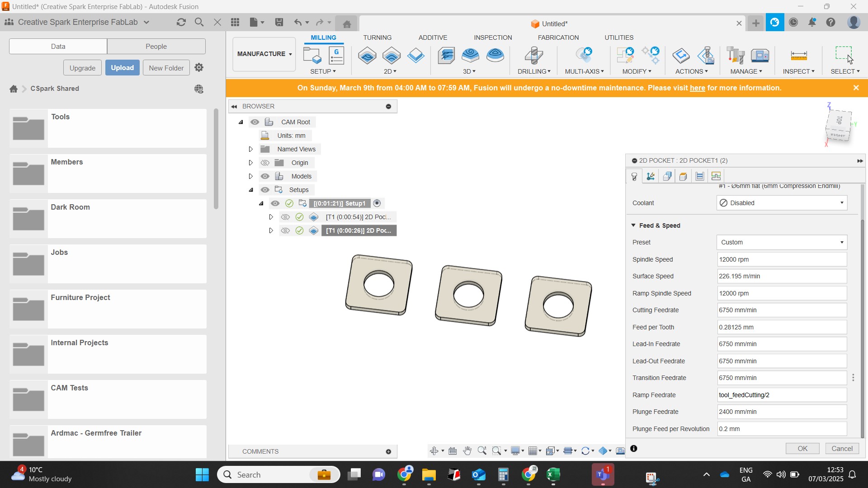Click the Post Process icon
This screenshot has height=488, width=868.
[x=706, y=55]
